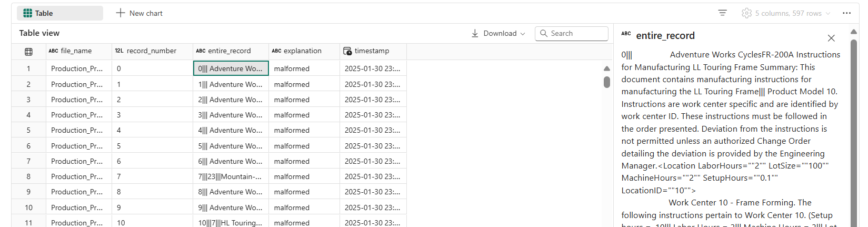Switch to the Table tab
The image size is (868, 227).
(59, 13)
